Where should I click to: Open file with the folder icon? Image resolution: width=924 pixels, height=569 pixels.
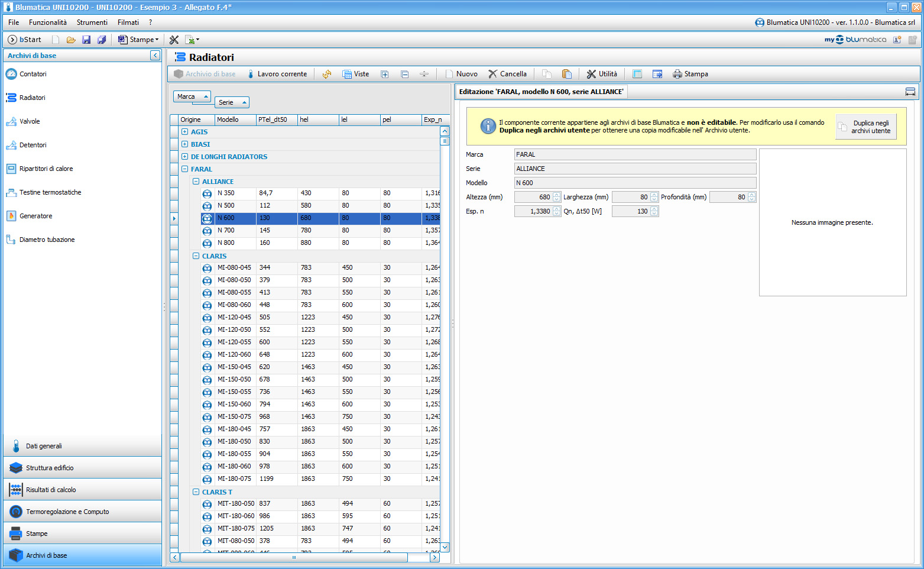(x=71, y=40)
